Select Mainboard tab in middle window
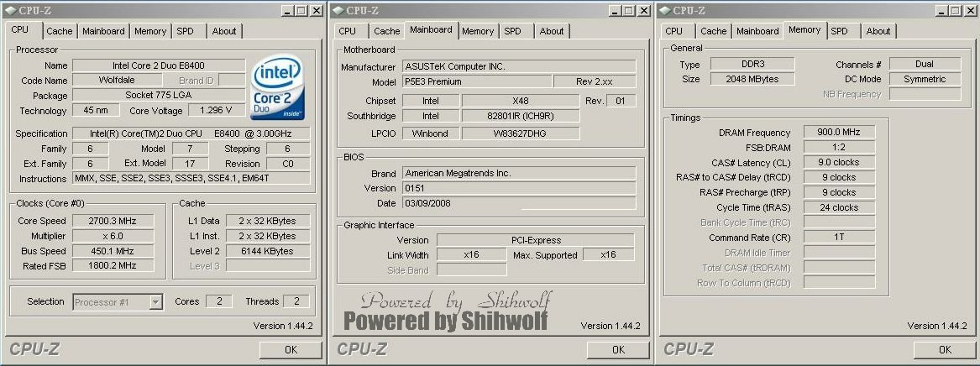980x366 pixels. pos(432,29)
